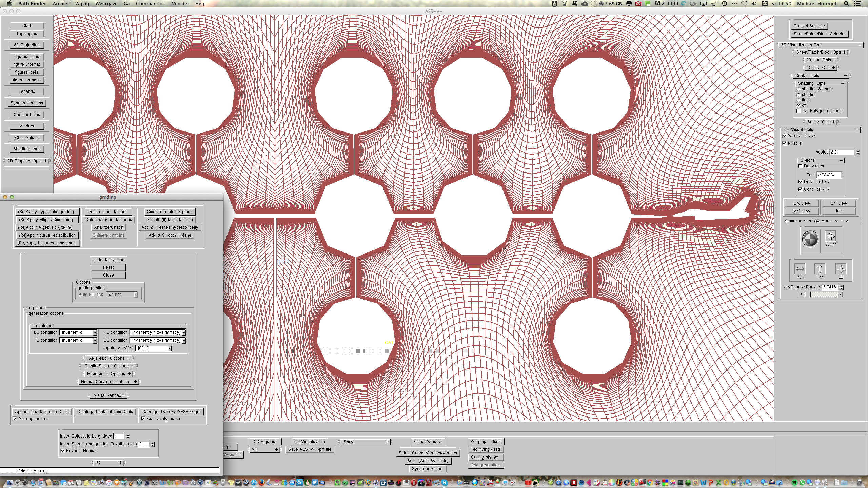This screenshot has width=868, height=488.
Task: Open Evernote from the Dock
Action: pyautogui.click(x=337, y=482)
